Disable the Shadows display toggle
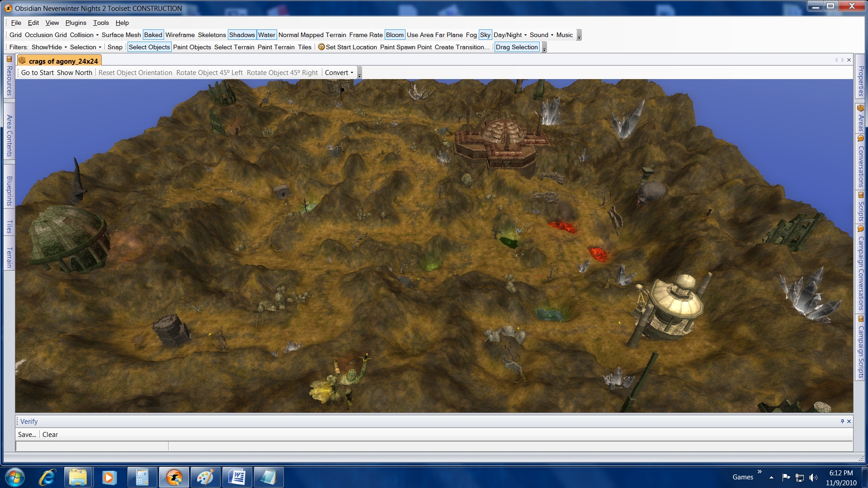This screenshot has width=868, height=488. pyautogui.click(x=242, y=35)
